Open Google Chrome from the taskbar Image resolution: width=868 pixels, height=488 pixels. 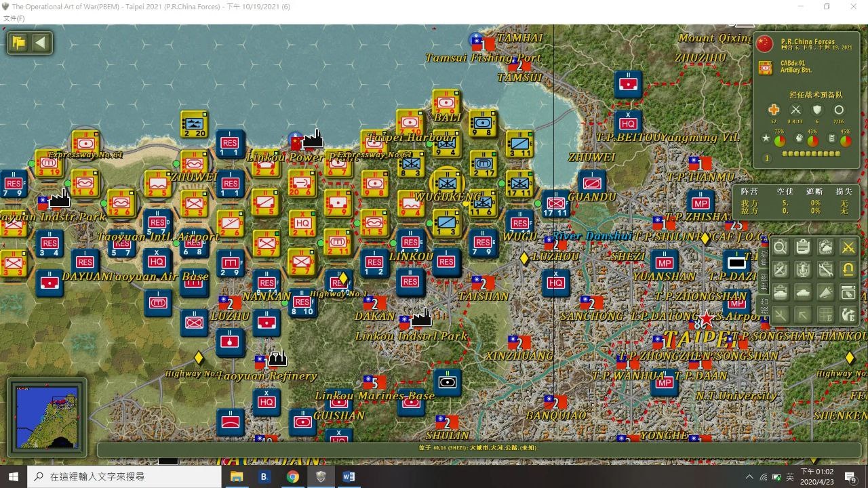(x=292, y=476)
